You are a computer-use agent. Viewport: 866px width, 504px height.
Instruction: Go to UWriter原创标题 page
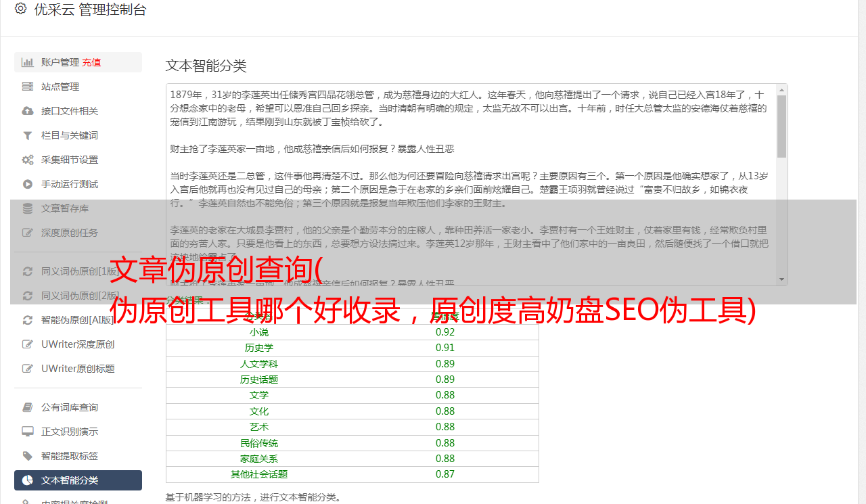[77, 369]
